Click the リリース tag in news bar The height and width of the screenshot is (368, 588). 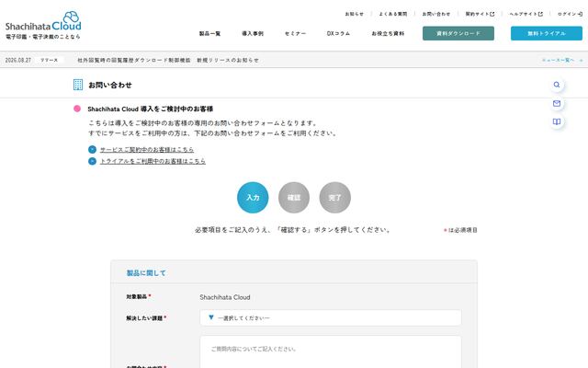(49, 60)
